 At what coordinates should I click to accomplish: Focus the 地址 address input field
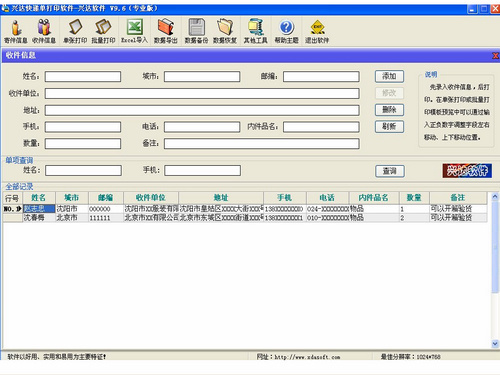tap(202, 110)
